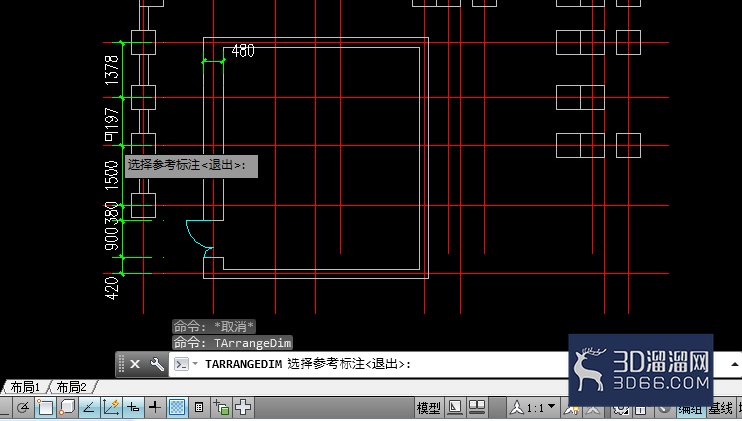Open quick view drawings icon
742x421 pixels.
tap(477, 407)
